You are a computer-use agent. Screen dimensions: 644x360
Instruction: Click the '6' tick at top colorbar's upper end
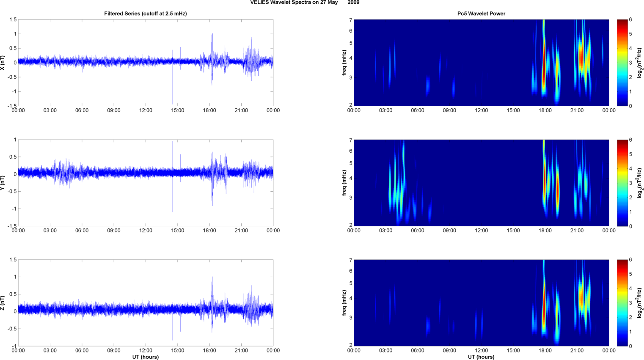[x=630, y=20]
